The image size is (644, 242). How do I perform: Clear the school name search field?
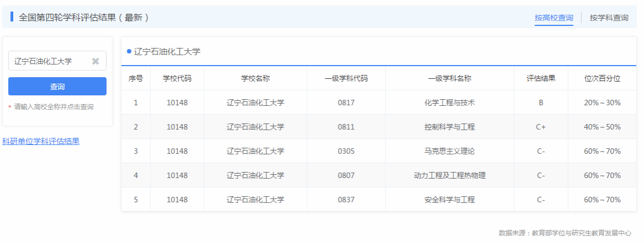[96, 61]
